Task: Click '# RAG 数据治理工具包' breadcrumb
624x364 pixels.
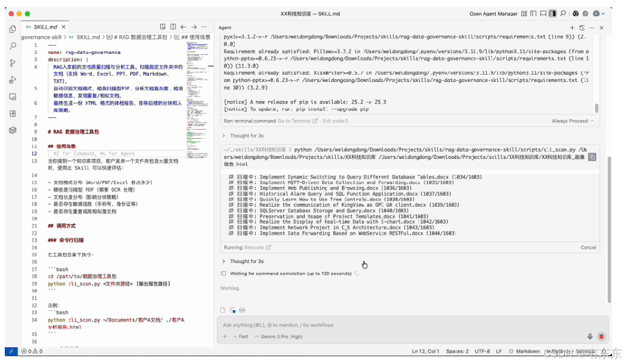Action: [x=137, y=37]
